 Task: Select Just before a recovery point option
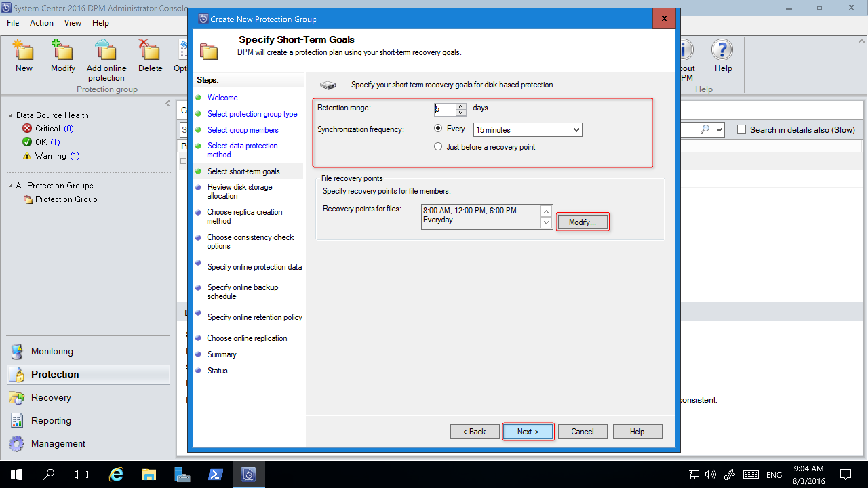pyautogui.click(x=438, y=147)
